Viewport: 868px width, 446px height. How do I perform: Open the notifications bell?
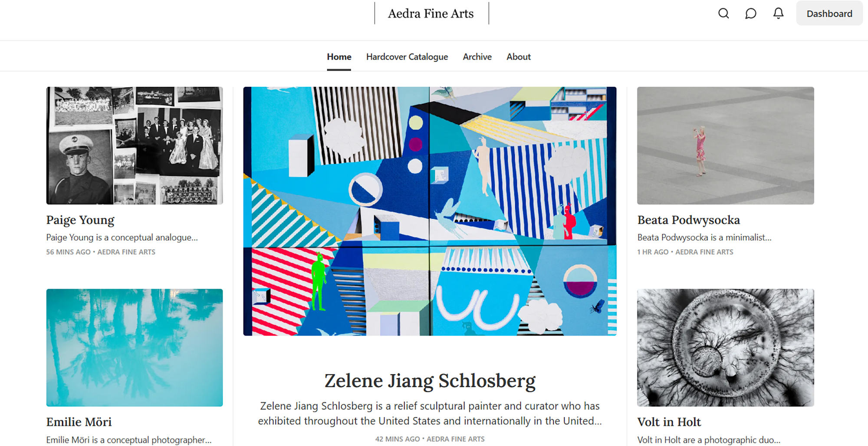pos(779,13)
